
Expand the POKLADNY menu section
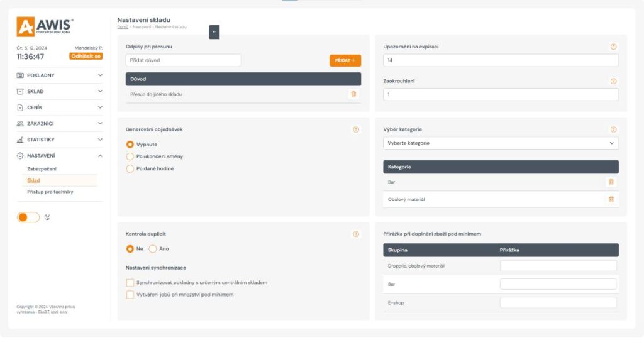[x=59, y=75]
